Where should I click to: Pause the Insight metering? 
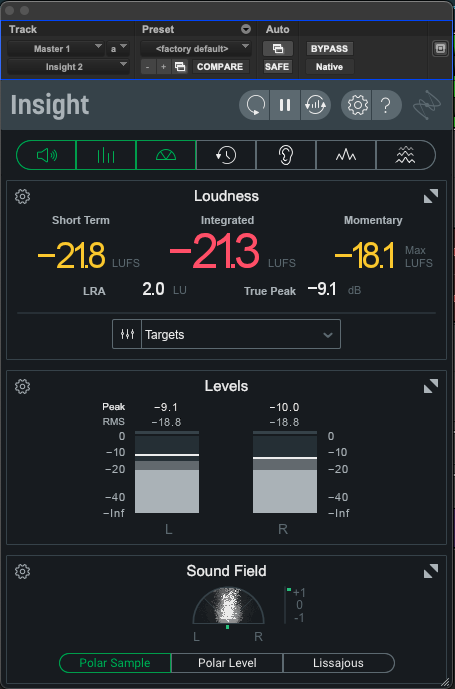285,105
